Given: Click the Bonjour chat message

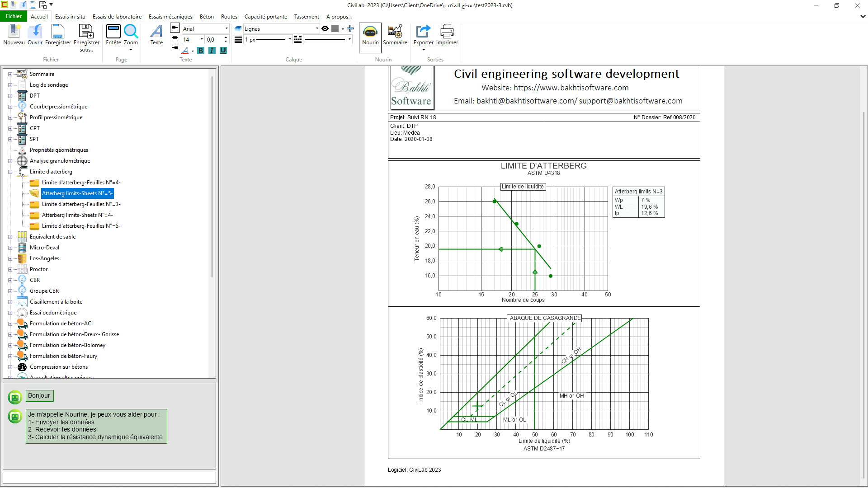Looking at the screenshot, I should [x=39, y=396].
